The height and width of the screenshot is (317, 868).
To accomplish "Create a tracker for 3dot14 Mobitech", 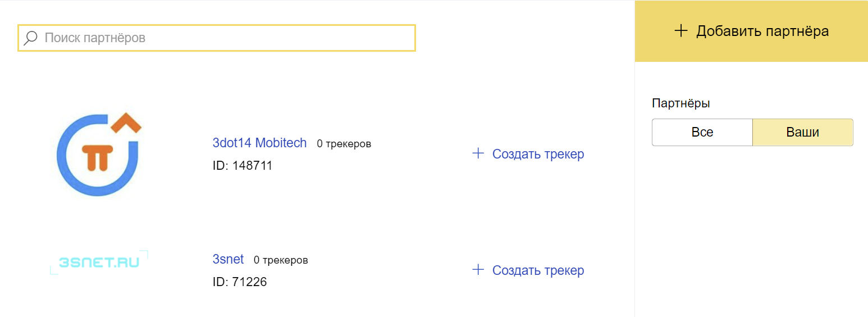I will point(538,154).
